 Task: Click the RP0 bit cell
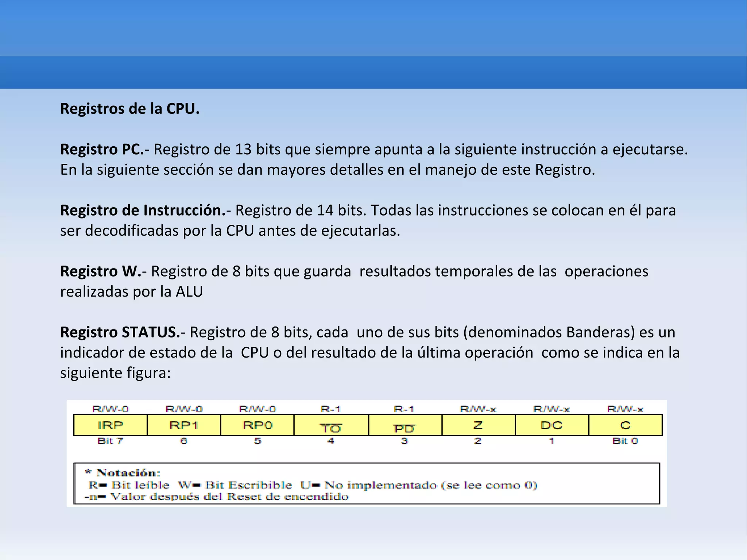[x=258, y=425]
